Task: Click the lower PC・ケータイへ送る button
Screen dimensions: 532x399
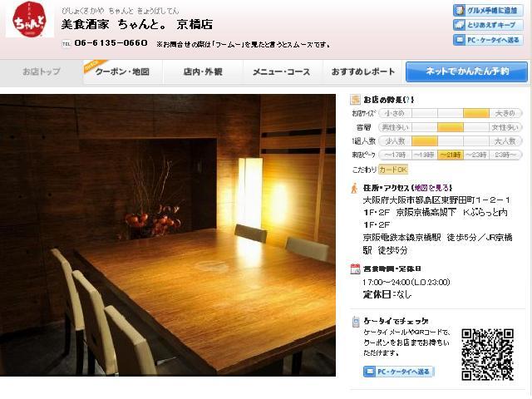Action: pos(399,372)
